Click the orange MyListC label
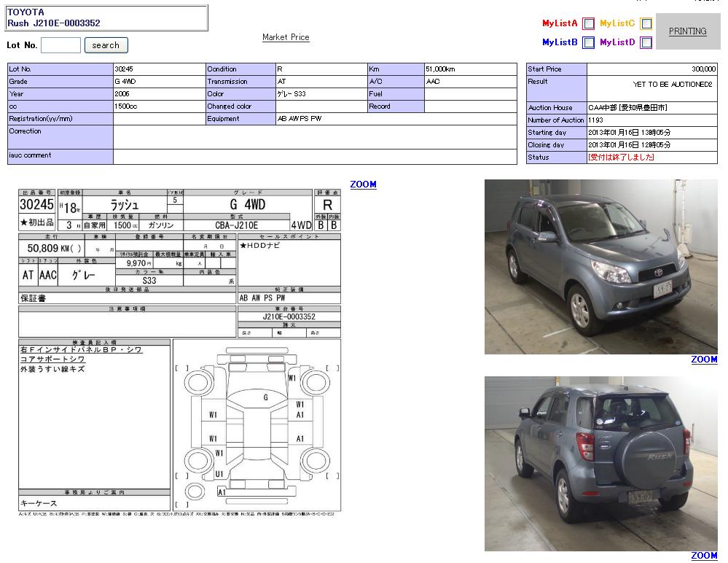 pos(617,23)
